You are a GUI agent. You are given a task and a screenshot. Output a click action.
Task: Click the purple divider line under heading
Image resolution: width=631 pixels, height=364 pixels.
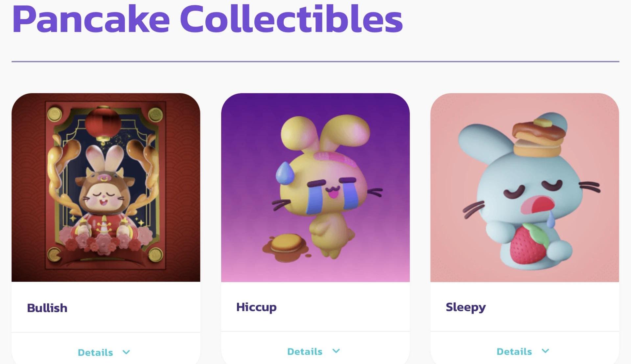315,61
